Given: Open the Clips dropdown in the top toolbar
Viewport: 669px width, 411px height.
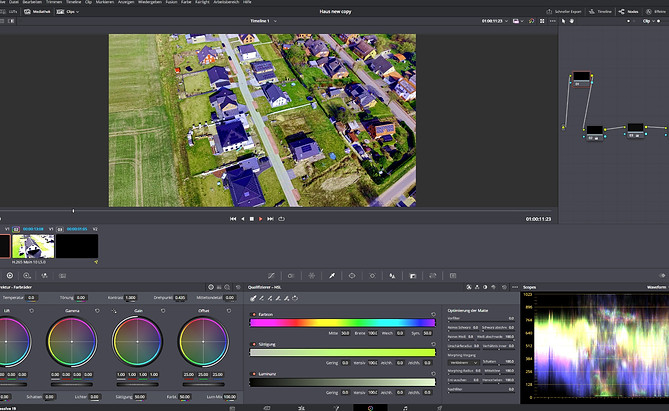Looking at the screenshot, I should (70, 11).
